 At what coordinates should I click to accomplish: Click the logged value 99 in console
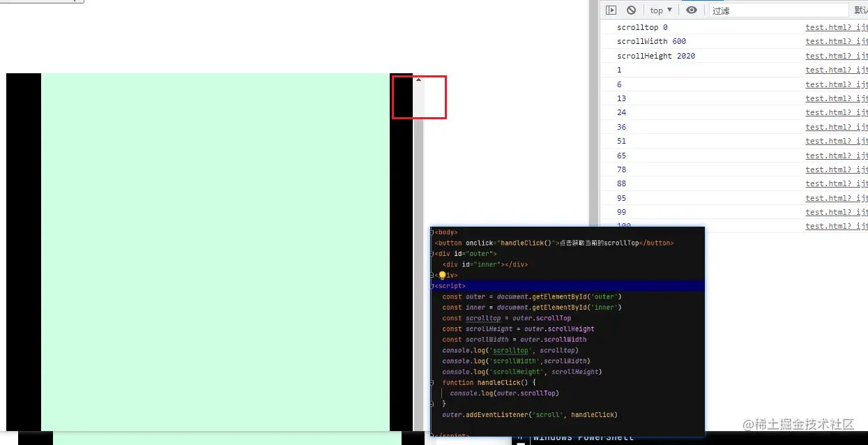coord(621,212)
